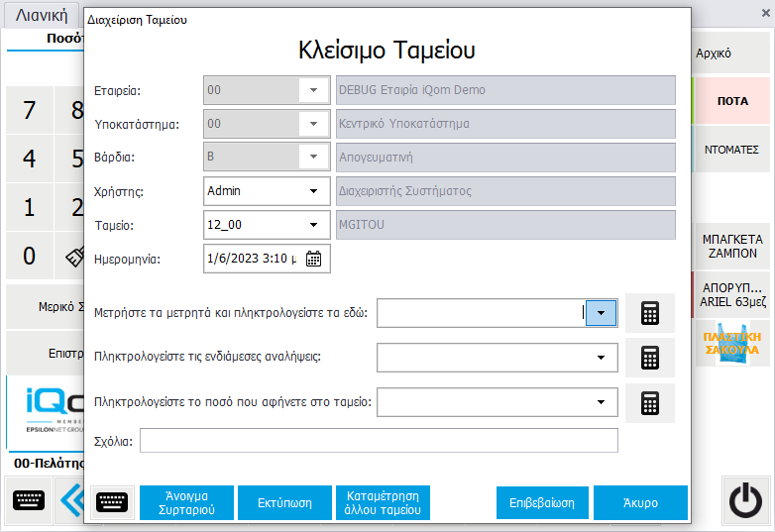Select the ΠΟΤΑ category
Viewport: 775px width, 532px height.
pos(732,101)
